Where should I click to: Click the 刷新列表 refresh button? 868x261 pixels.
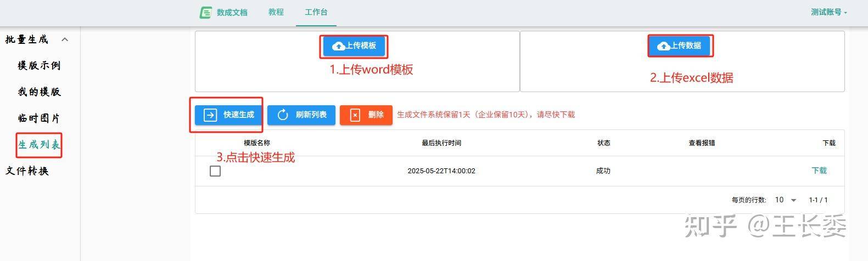point(301,115)
